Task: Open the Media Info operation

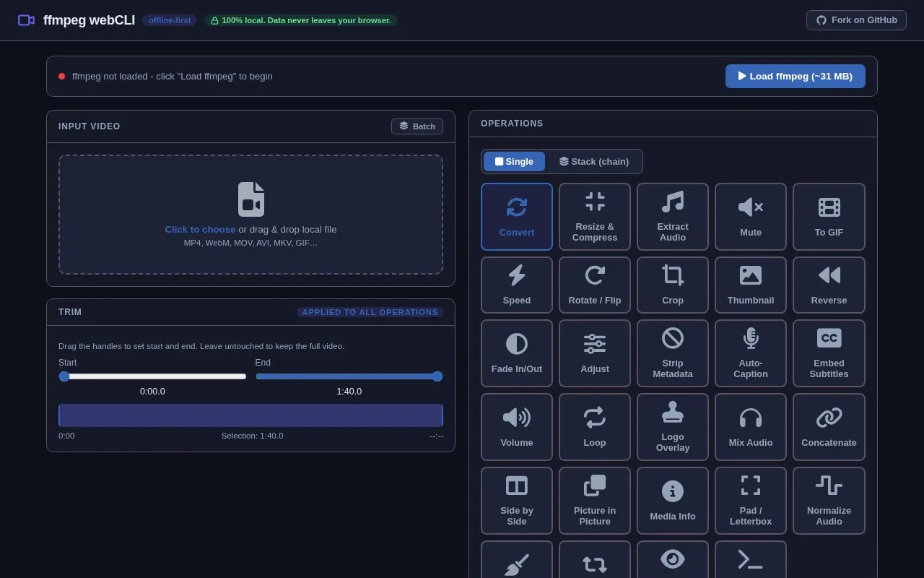Action: point(673,501)
